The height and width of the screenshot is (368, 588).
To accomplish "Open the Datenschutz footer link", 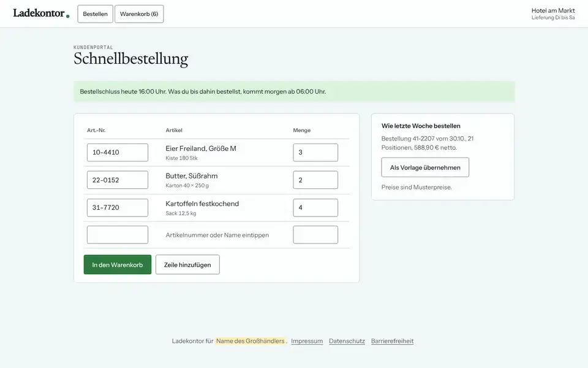I will pos(347,341).
